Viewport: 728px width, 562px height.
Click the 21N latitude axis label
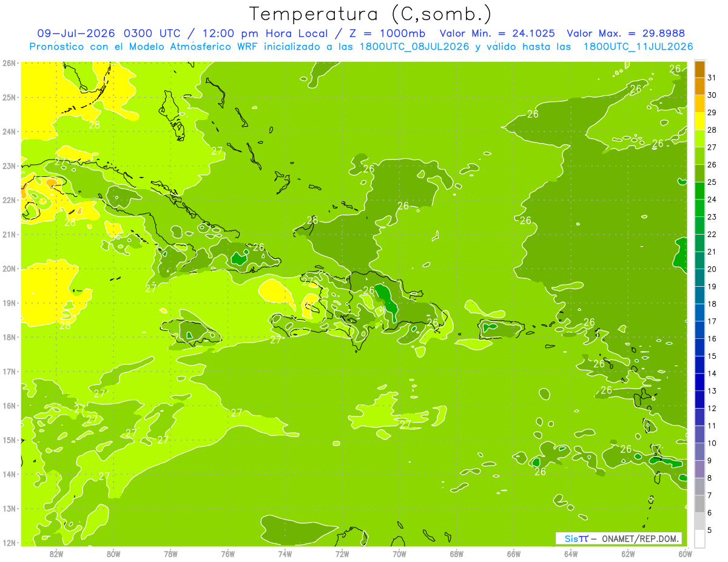pos(9,235)
